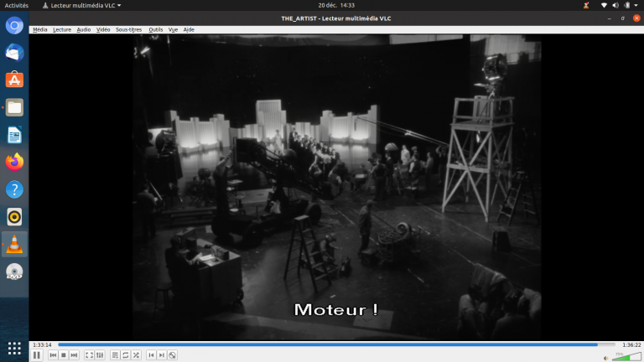Image resolution: width=644 pixels, height=362 pixels.
Task: Adjust the volume slider level
Action: click(x=626, y=356)
